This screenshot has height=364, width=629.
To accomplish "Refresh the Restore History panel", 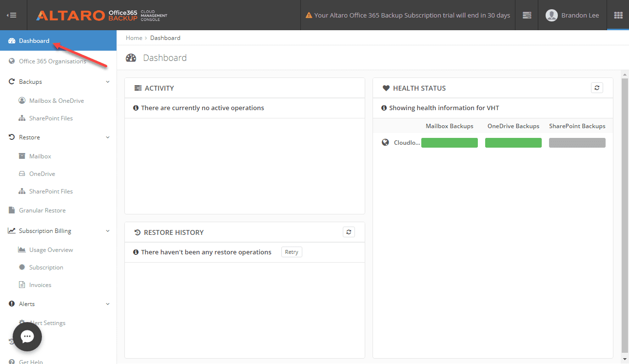I will click(x=349, y=232).
